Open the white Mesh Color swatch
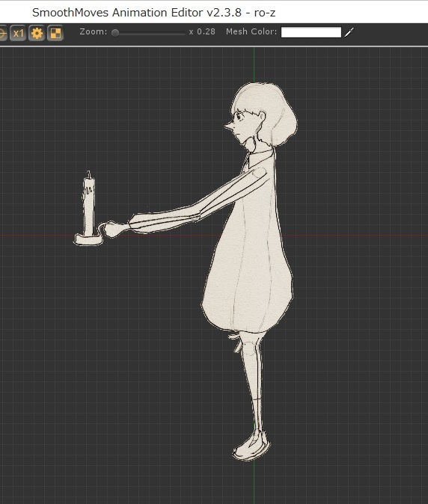Viewport: 428px width, 504px height. [311, 32]
